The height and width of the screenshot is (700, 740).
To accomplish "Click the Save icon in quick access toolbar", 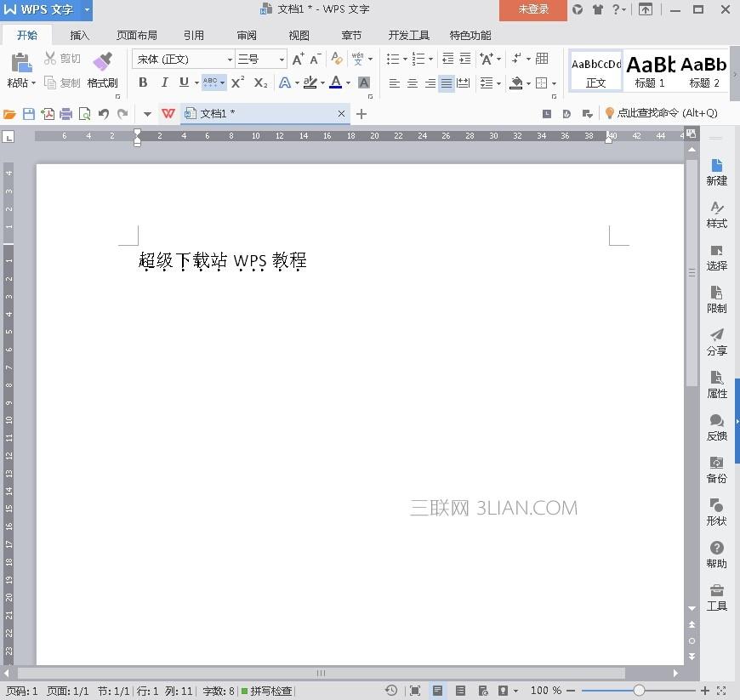I will (29, 114).
